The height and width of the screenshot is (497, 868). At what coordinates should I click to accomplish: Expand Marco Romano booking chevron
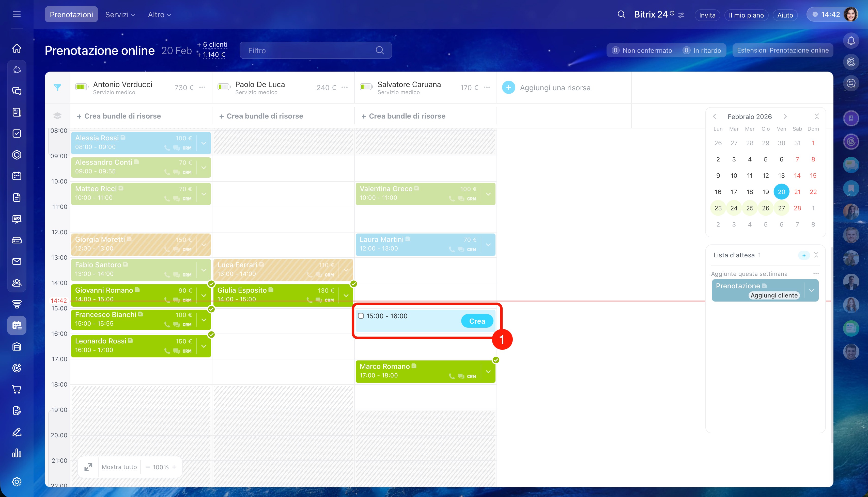(x=488, y=371)
